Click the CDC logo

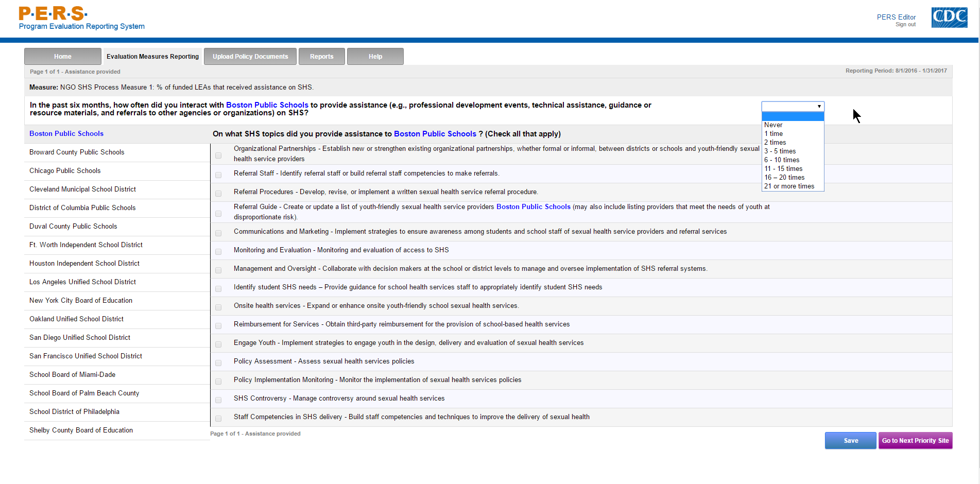949,18
